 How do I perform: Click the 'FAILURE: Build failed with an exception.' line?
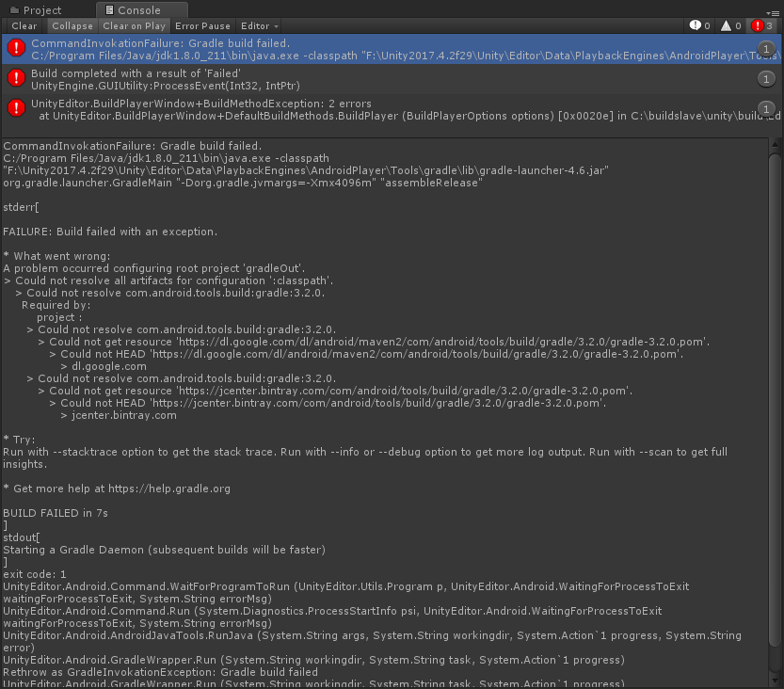tap(110, 232)
